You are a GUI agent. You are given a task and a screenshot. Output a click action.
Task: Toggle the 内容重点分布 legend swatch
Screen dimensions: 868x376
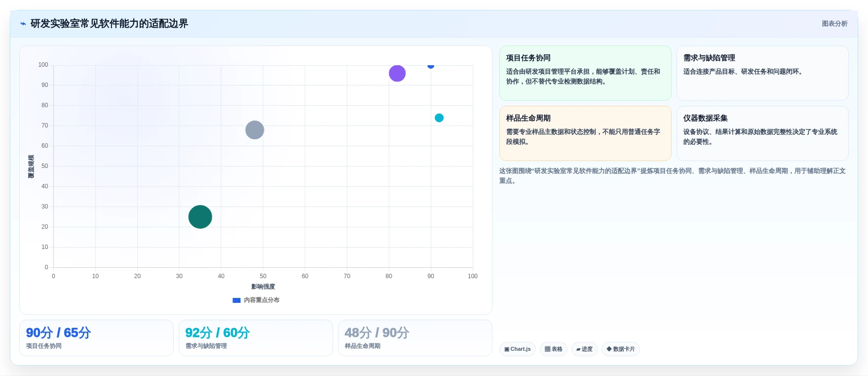point(236,300)
